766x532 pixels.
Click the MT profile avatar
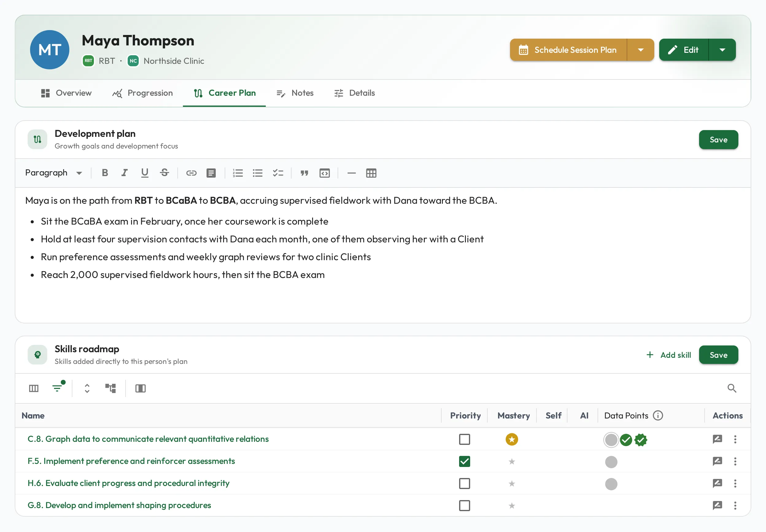pos(50,50)
